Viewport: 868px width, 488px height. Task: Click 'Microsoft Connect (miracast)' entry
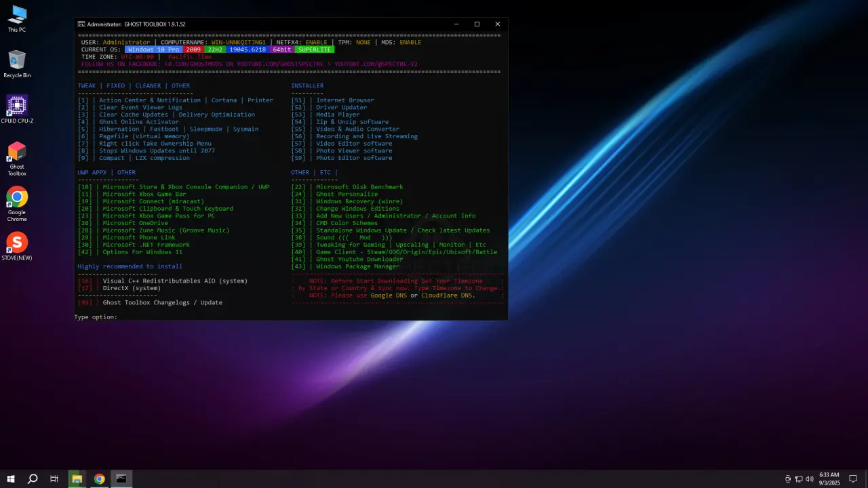coord(140,201)
